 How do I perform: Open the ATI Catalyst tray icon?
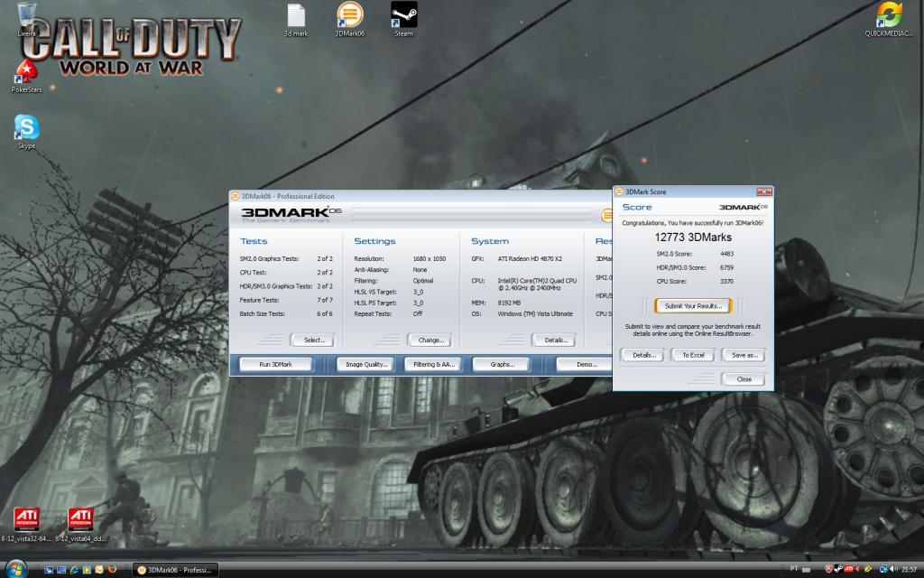coord(848,569)
